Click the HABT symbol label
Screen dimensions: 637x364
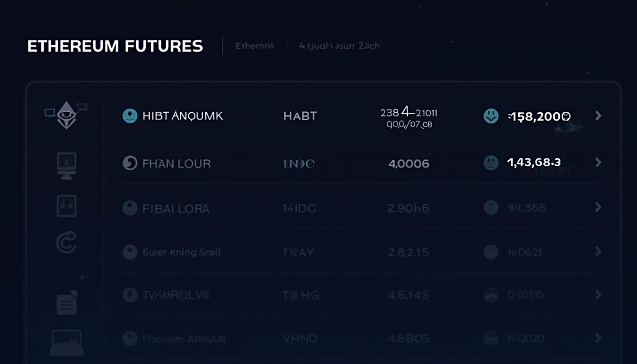coord(300,116)
